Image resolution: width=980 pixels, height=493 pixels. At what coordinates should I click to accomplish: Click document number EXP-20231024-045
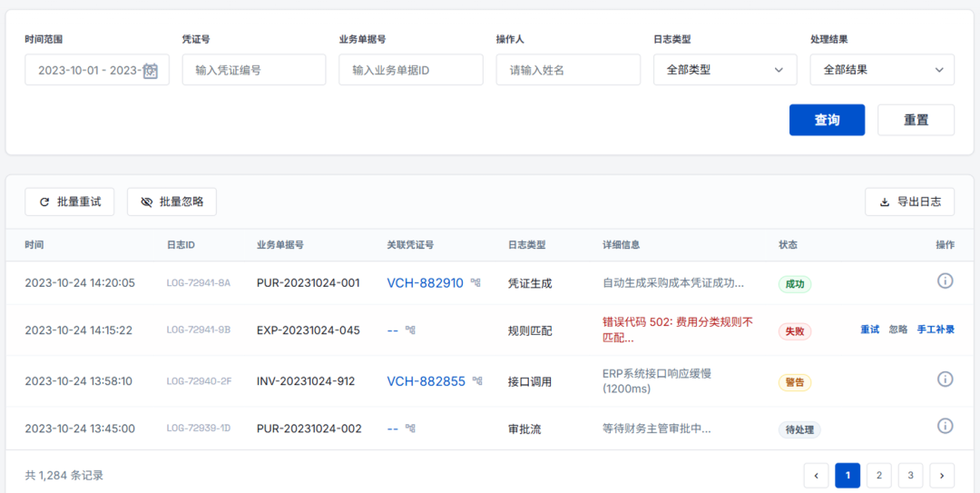[309, 330]
